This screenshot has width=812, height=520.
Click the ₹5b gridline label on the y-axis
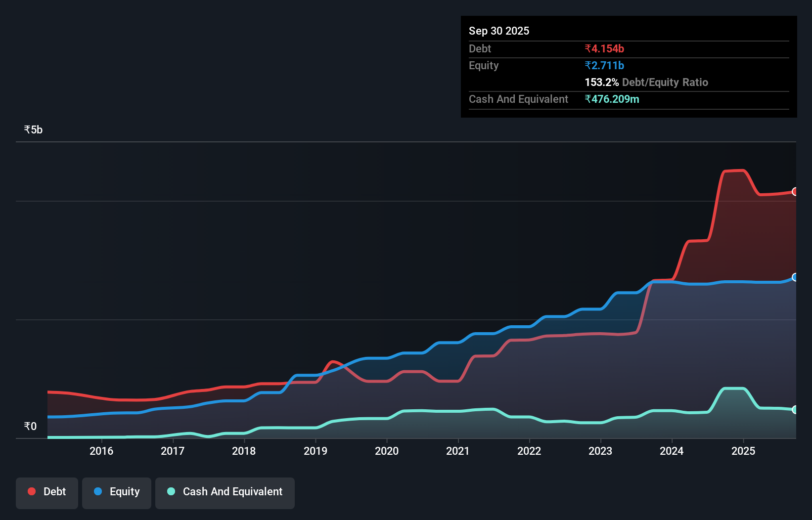tap(33, 130)
